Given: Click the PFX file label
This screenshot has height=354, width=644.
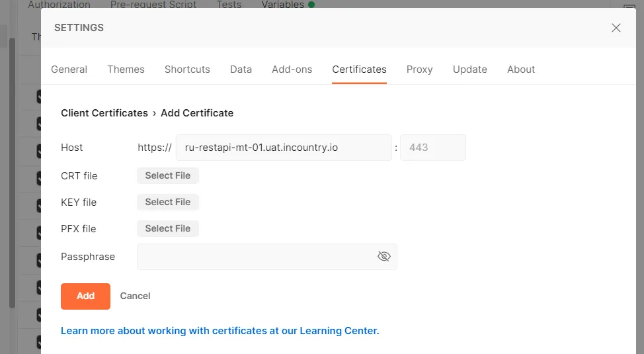Looking at the screenshot, I should click(78, 228).
